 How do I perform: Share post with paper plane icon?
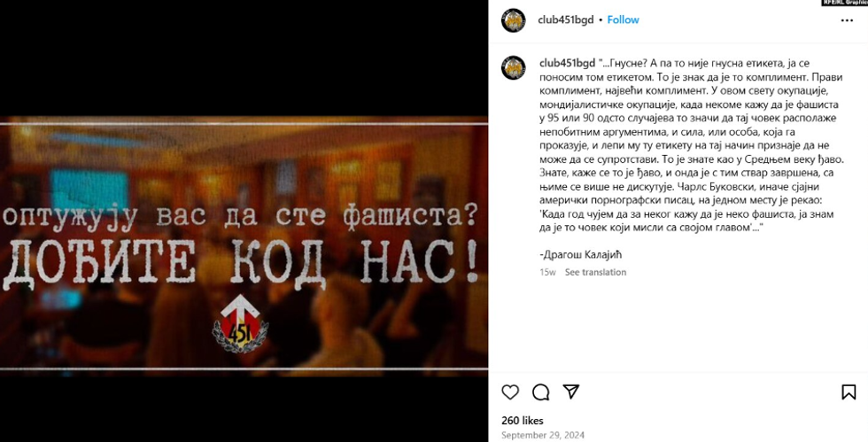[570, 392]
